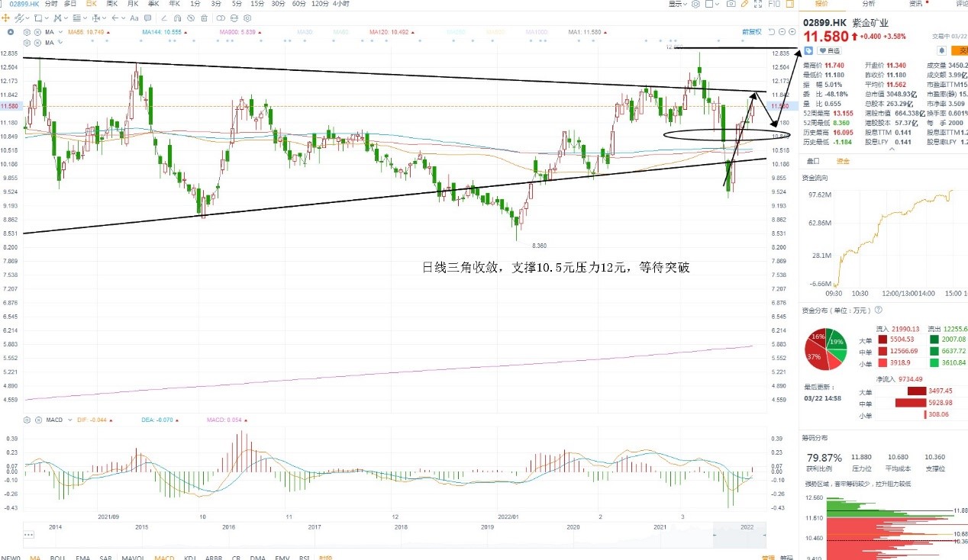The height and width of the screenshot is (560, 968).
Task: Choose the trend line drawing tool
Action: tap(19, 18)
